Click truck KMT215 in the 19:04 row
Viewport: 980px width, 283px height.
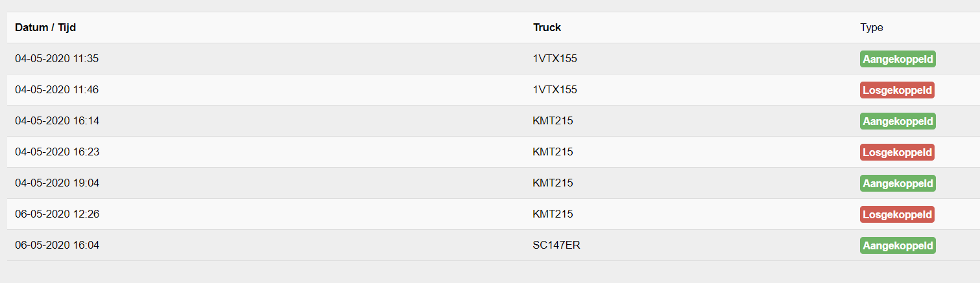553,183
